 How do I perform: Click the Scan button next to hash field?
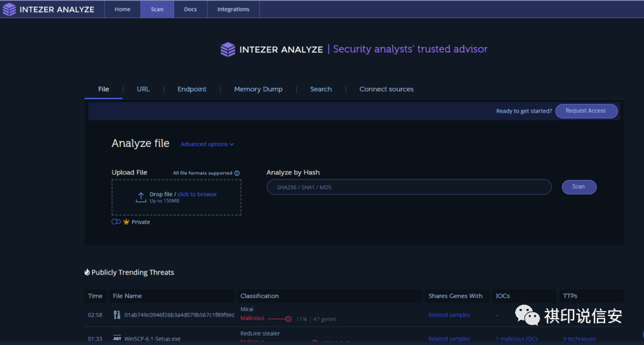click(578, 187)
